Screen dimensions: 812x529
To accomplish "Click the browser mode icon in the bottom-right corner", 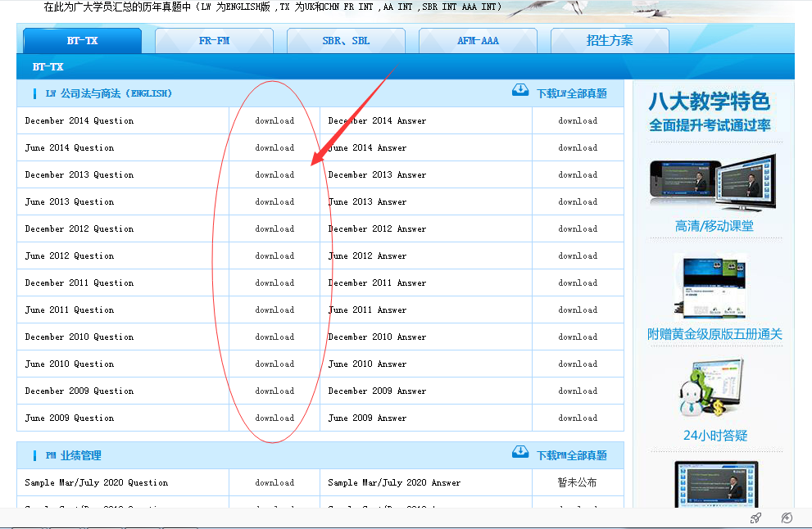I will [787, 518].
